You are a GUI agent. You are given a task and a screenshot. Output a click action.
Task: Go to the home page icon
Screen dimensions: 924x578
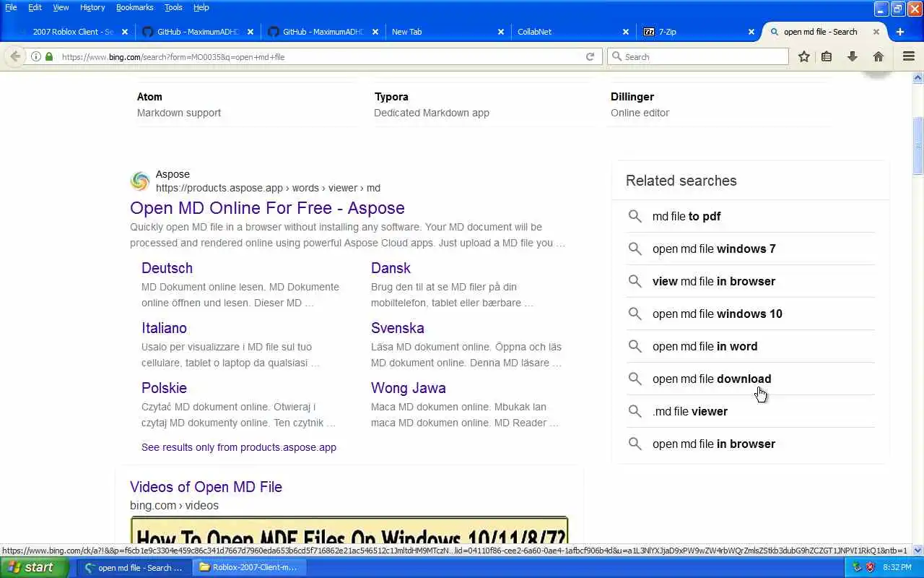click(878, 56)
